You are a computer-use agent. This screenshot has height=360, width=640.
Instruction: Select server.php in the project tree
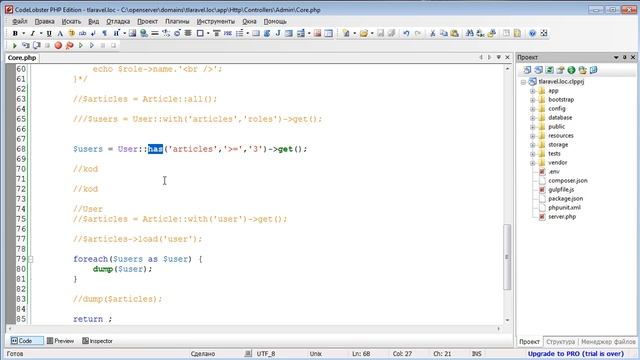pyautogui.click(x=562, y=217)
